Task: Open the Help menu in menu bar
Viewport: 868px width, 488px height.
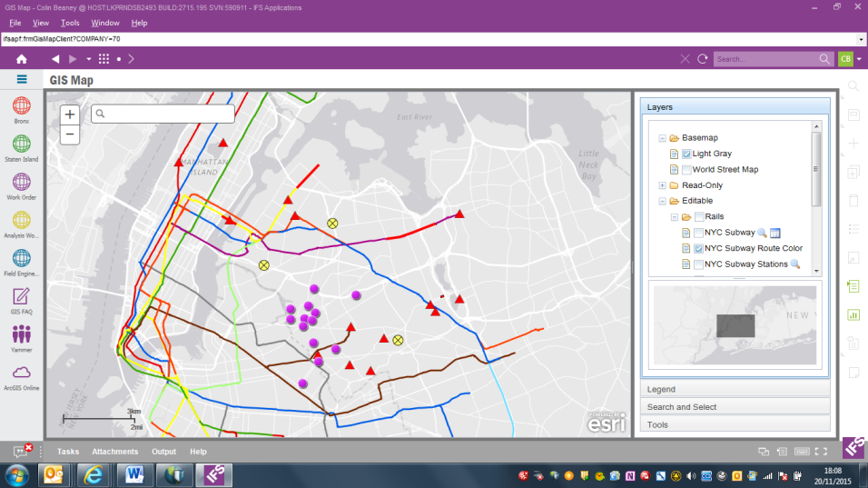Action: pos(139,23)
